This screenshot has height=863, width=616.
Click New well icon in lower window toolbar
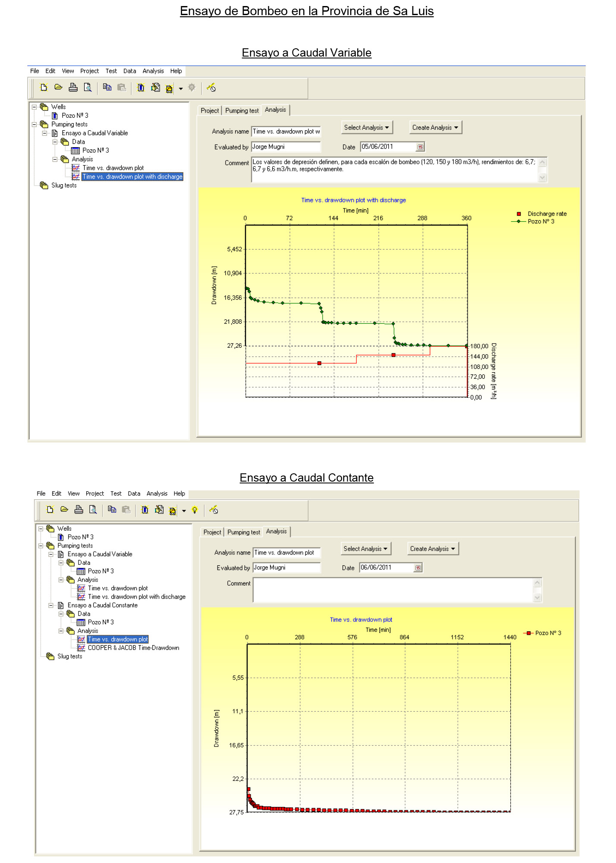pos(145,510)
